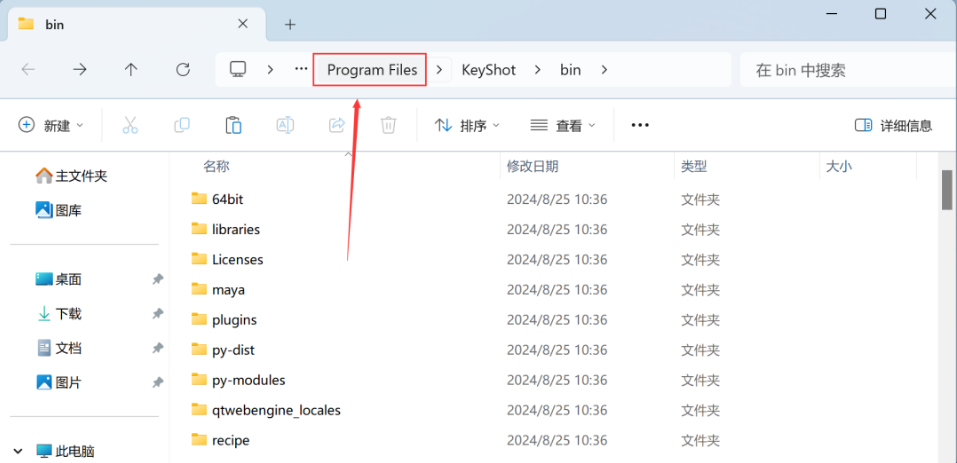Screen dimensions: 957x463
Task: Unpin icon next to 下载
Action: [157, 314]
